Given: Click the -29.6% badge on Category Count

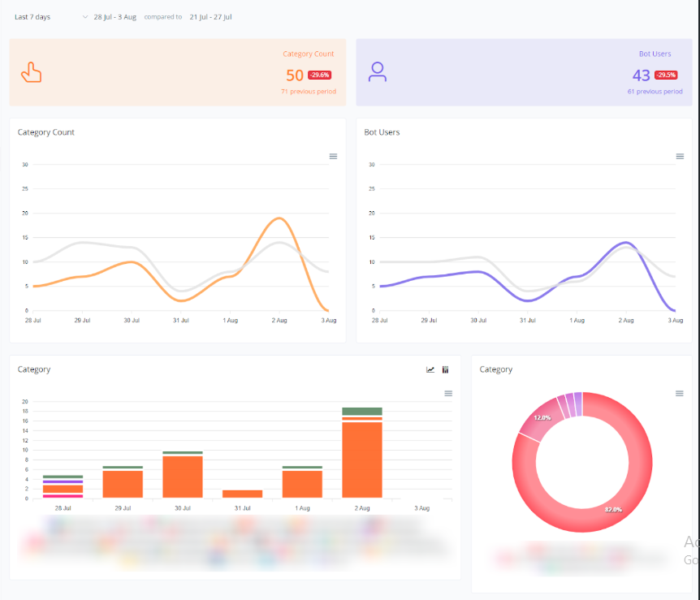Looking at the screenshot, I should pyautogui.click(x=319, y=76).
